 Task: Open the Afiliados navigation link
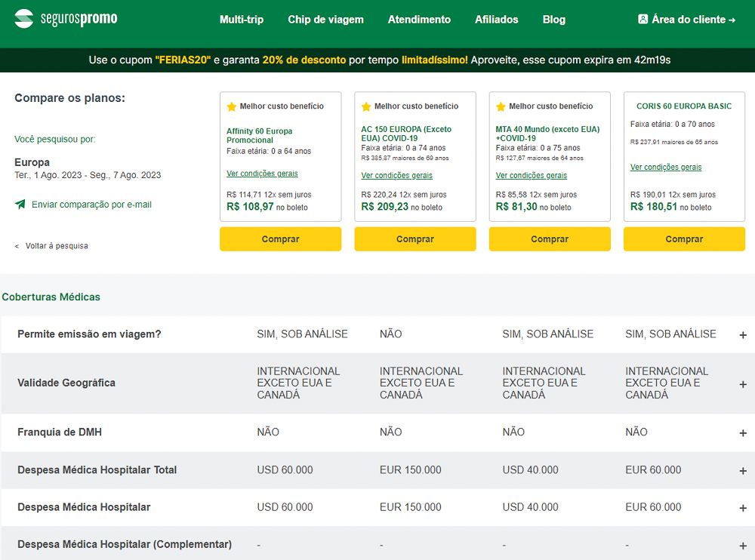(497, 20)
